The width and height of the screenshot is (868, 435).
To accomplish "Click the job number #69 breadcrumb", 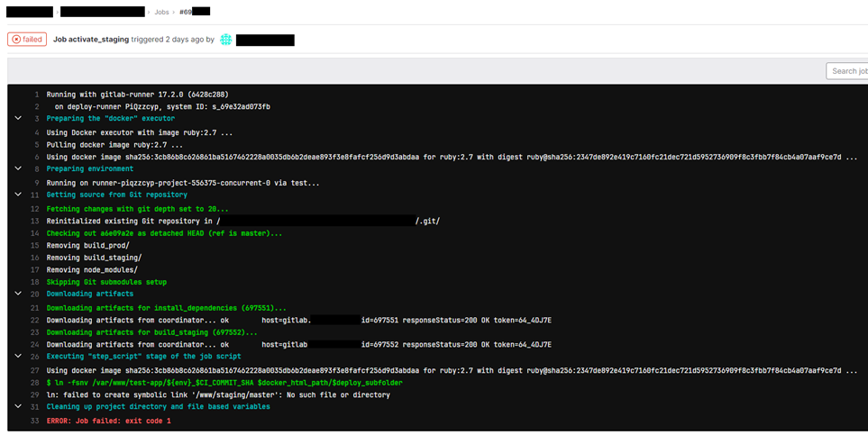I will pyautogui.click(x=194, y=12).
